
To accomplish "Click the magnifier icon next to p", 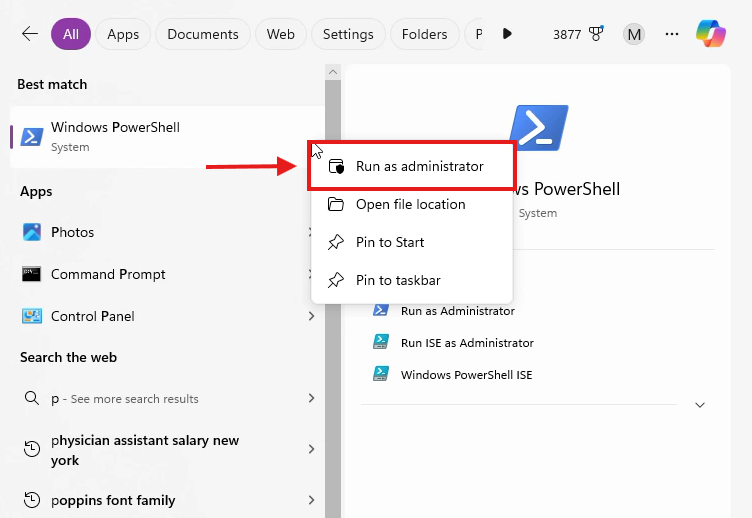I will tap(32, 398).
